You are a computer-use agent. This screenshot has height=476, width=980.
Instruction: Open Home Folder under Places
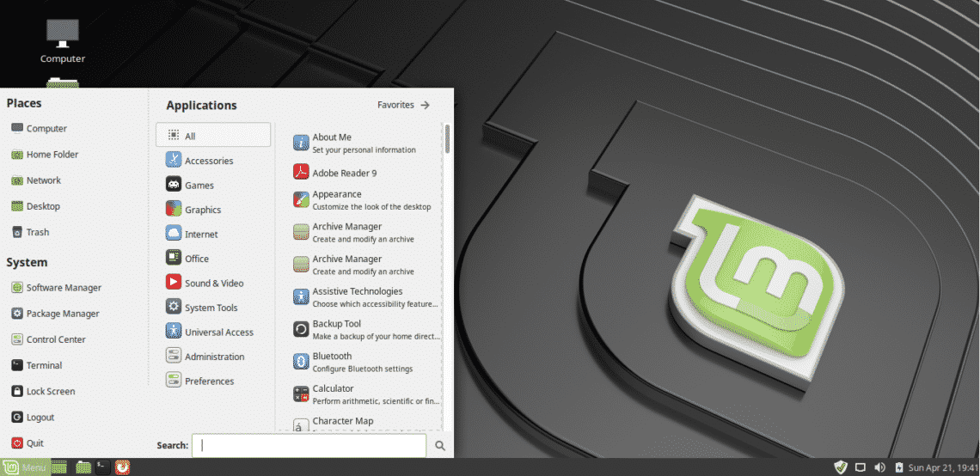[x=52, y=155]
